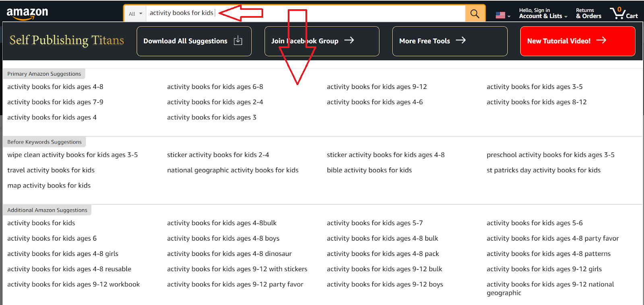Click the search input field
644x305 pixels.
305,13
